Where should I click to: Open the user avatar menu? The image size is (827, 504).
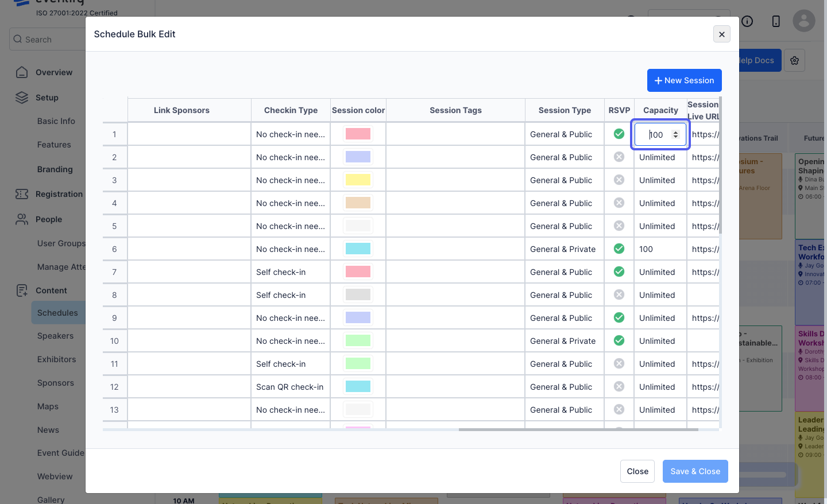(x=804, y=21)
